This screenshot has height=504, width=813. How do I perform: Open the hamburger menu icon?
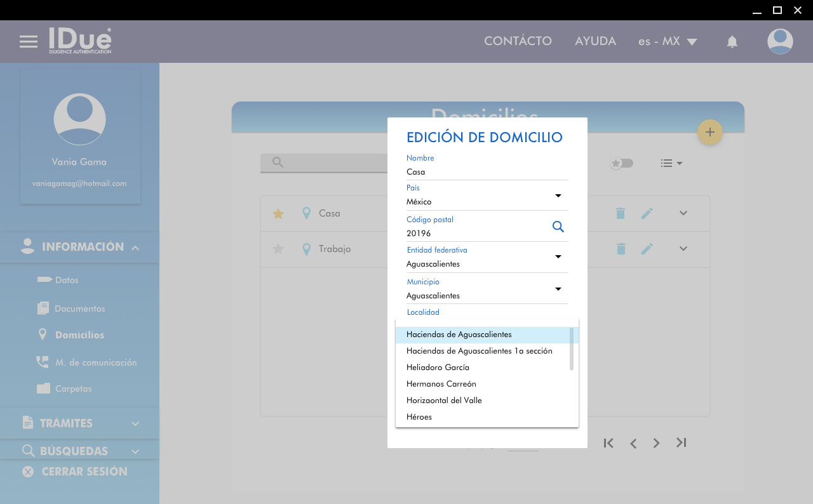click(29, 42)
